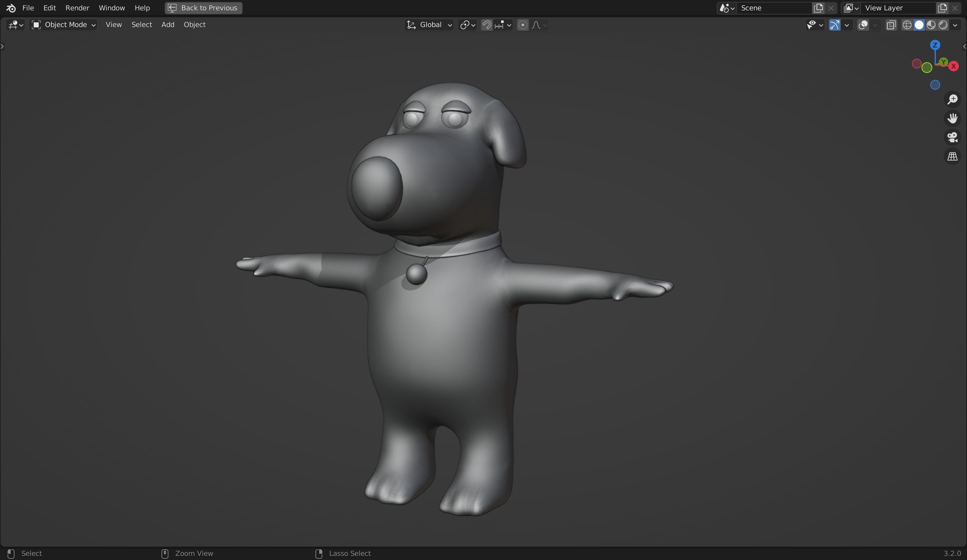The height and width of the screenshot is (560, 967).
Task: Open the Object menu in viewport header
Action: [x=195, y=25]
